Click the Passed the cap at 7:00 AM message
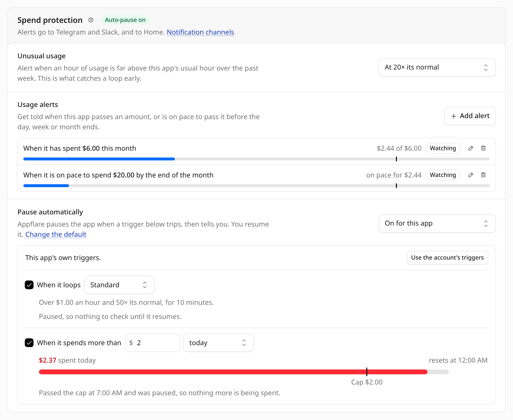The image size is (513, 420). coord(160,393)
